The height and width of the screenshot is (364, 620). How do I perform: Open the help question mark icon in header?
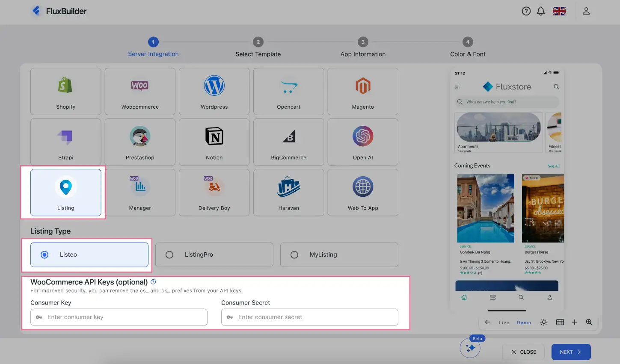pyautogui.click(x=526, y=12)
